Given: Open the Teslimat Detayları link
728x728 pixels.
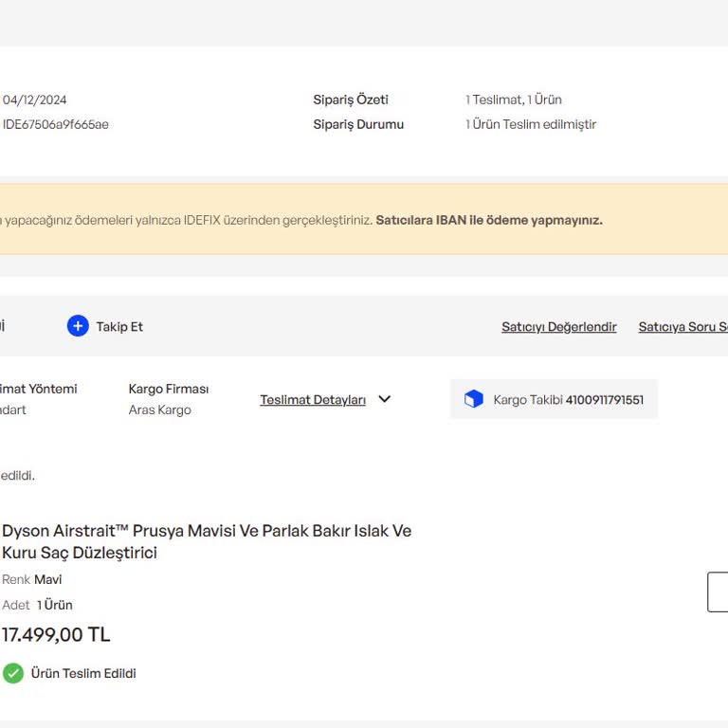Looking at the screenshot, I should coord(313,400).
